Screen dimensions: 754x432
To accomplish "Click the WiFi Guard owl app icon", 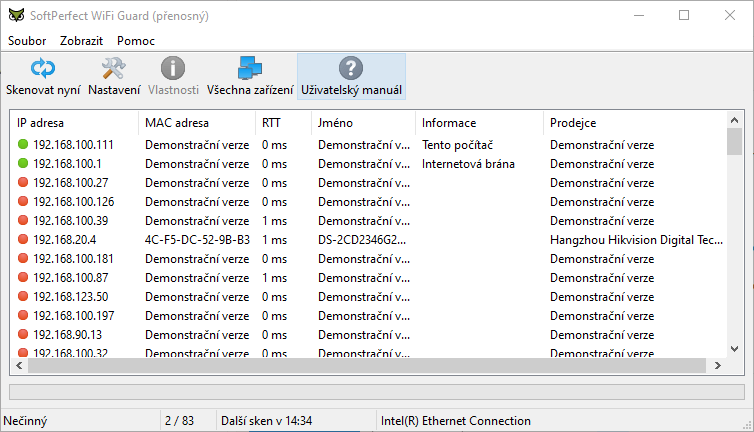I will [x=16, y=15].
